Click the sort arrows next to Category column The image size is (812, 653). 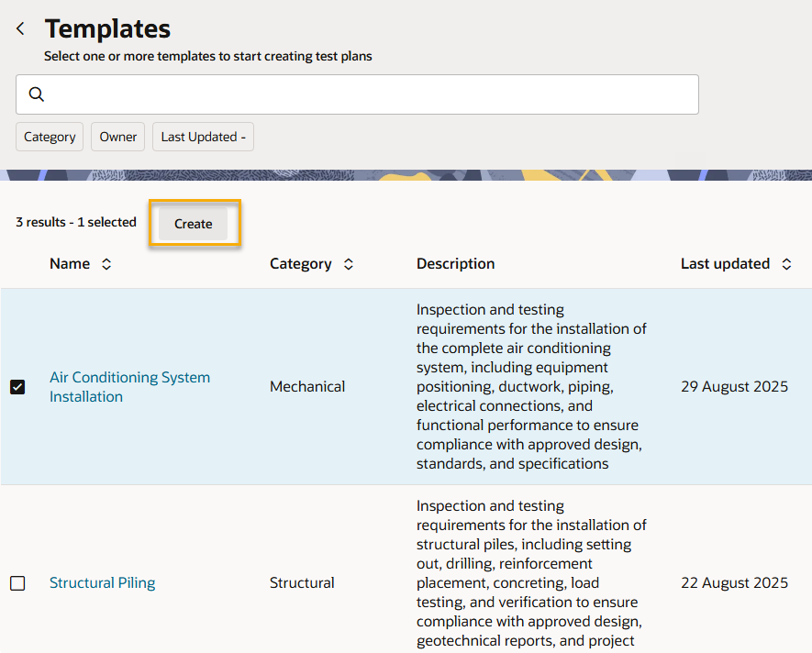coord(348,264)
